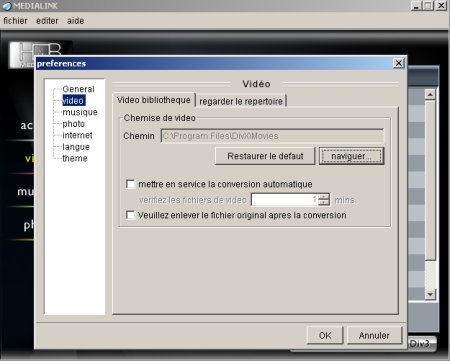Click the scrollbar up arrow
The height and width of the screenshot is (361, 450).
pos(430,95)
